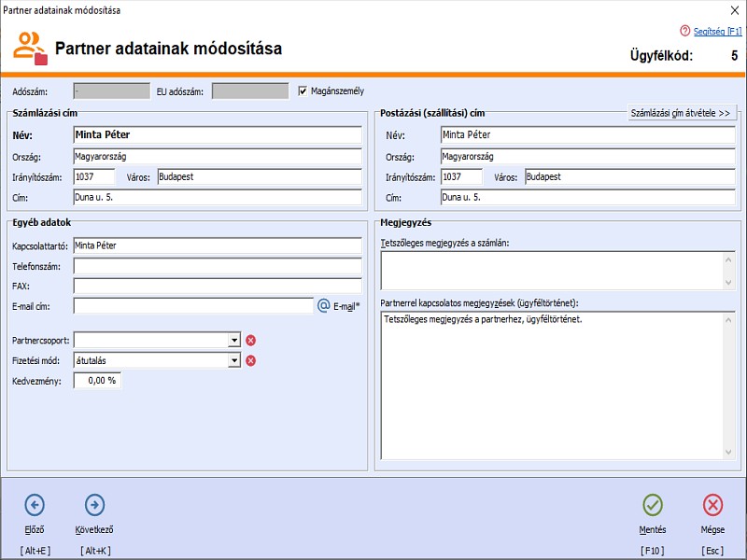Screen dimensions: 747x560
Task: Click the Tetszőleges megjegyzés a számlán textbox
Action: click(x=551, y=271)
